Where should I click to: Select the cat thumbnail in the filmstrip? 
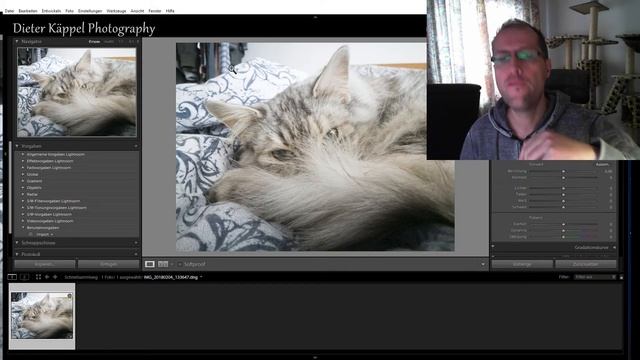[x=42, y=316]
